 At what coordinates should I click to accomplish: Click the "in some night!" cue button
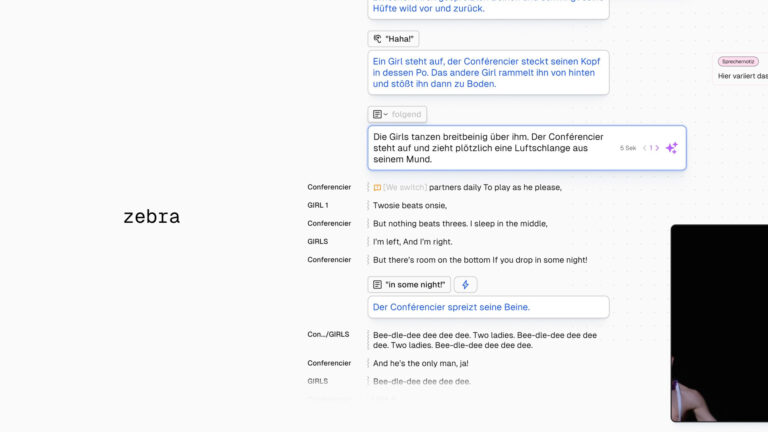click(409, 285)
